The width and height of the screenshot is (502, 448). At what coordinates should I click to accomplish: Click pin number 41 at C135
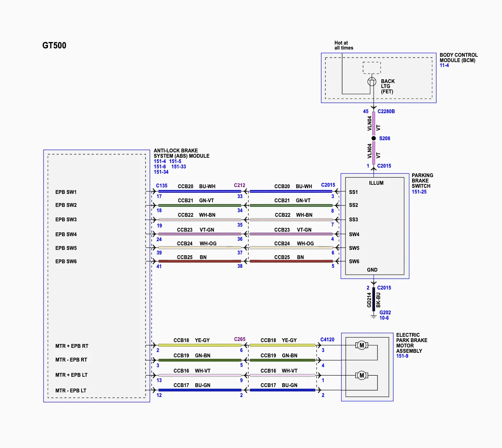point(159,267)
